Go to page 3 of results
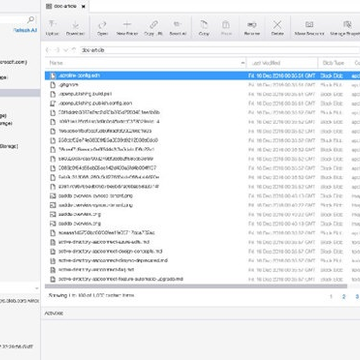The height and width of the screenshot is (360, 360). click(x=357, y=296)
